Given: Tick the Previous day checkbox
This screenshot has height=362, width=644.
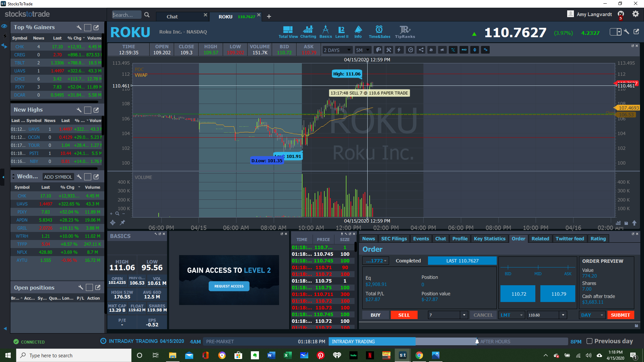Looking at the screenshot, I should point(589,341).
